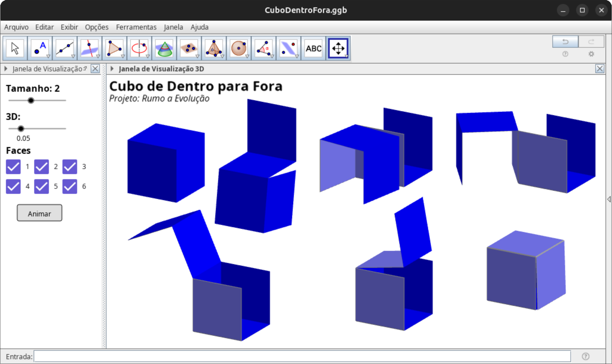Viewport: 612px width, 364px height.
Task: Expand the Janela de Visualização 3D style bar
Action: [112, 69]
